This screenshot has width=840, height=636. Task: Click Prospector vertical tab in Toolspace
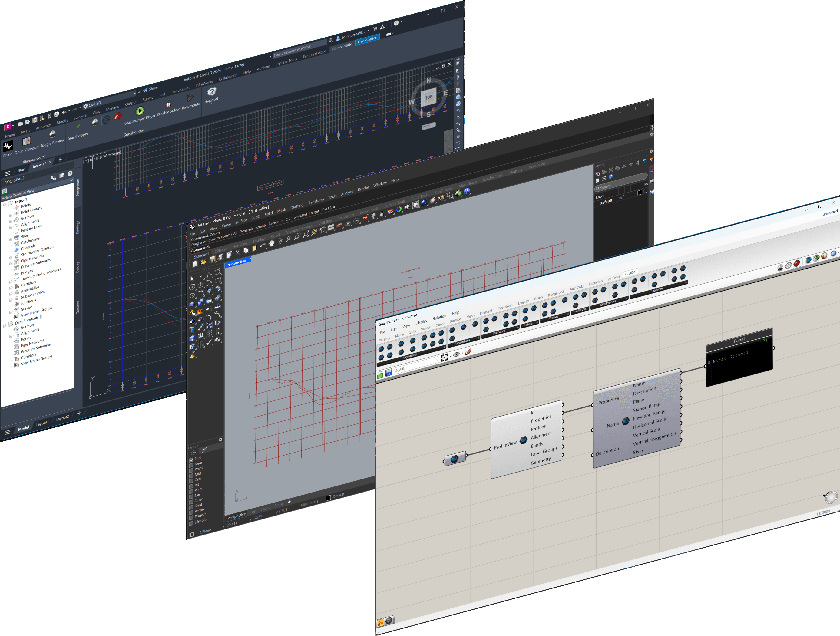(x=78, y=187)
